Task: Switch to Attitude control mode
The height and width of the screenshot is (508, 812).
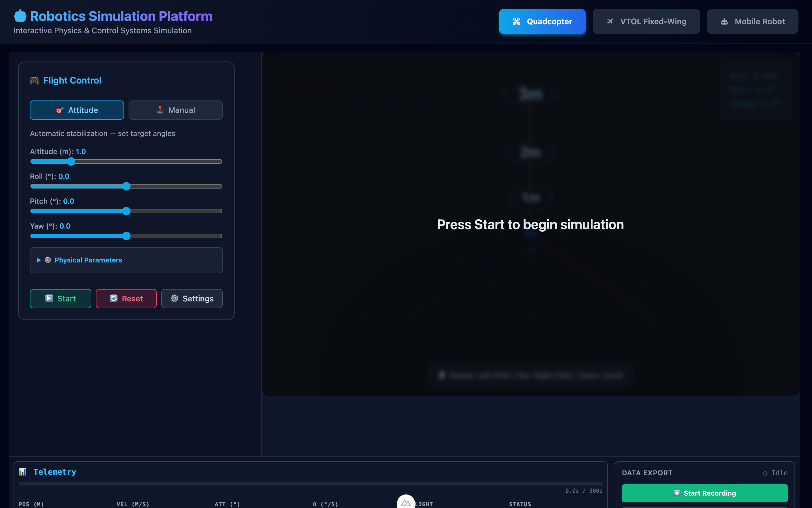Action: click(77, 110)
